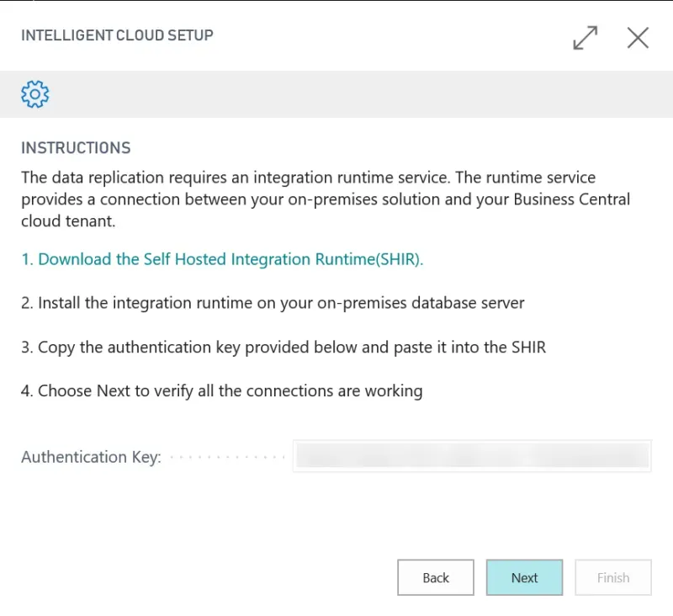
Task: Select the INSTRUCTIONS heading
Action: click(x=76, y=148)
